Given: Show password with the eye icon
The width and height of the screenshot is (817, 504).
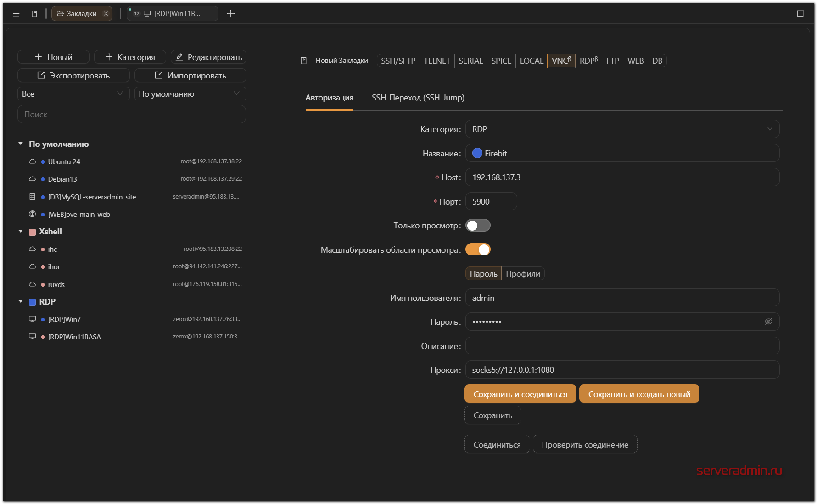Looking at the screenshot, I should click(768, 321).
